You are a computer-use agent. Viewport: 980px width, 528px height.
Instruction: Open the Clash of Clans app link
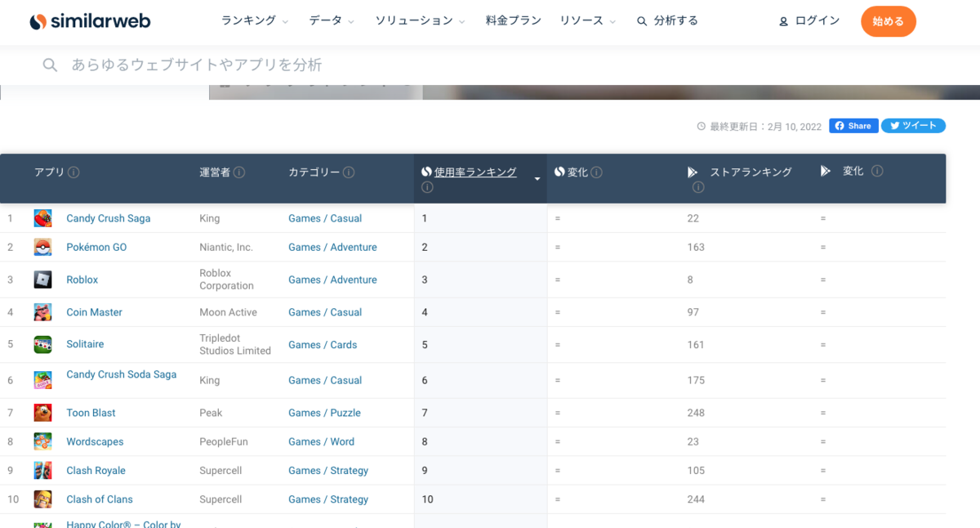99,499
